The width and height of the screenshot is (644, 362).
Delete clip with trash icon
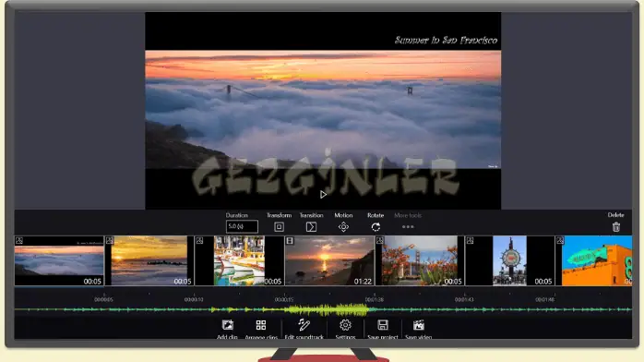[616, 227]
